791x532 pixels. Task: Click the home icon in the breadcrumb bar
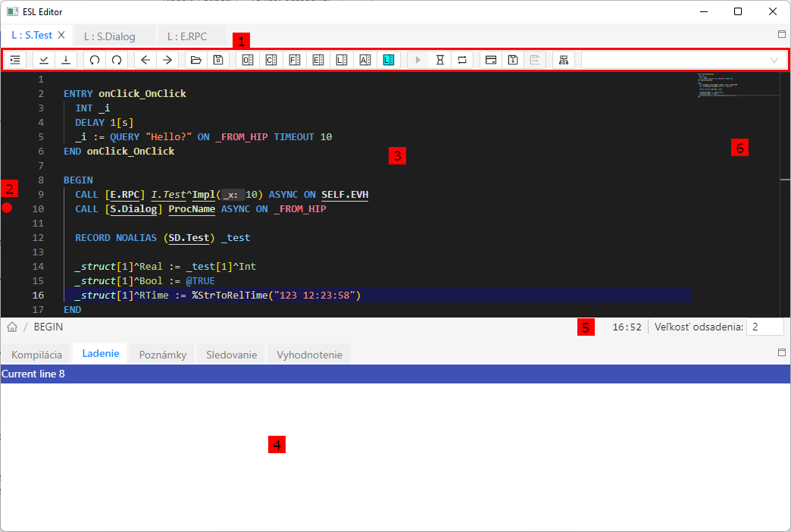pyautogui.click(x=12, y=327)
